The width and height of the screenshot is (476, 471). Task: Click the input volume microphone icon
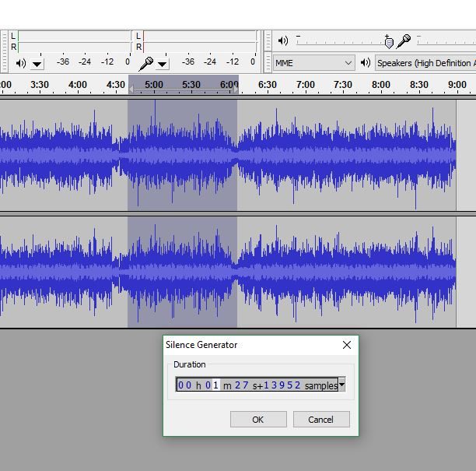pyautogui.click(x=404, y=40)
